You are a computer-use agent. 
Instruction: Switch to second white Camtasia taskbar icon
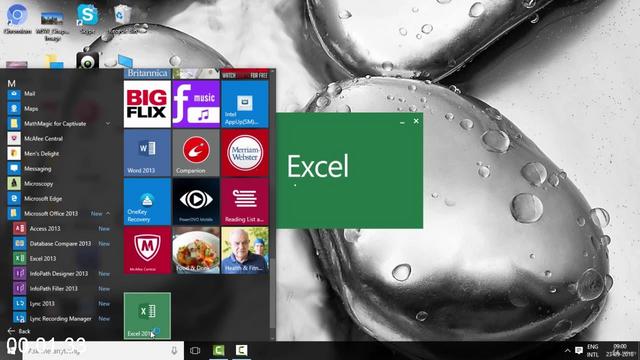[241, 351]
